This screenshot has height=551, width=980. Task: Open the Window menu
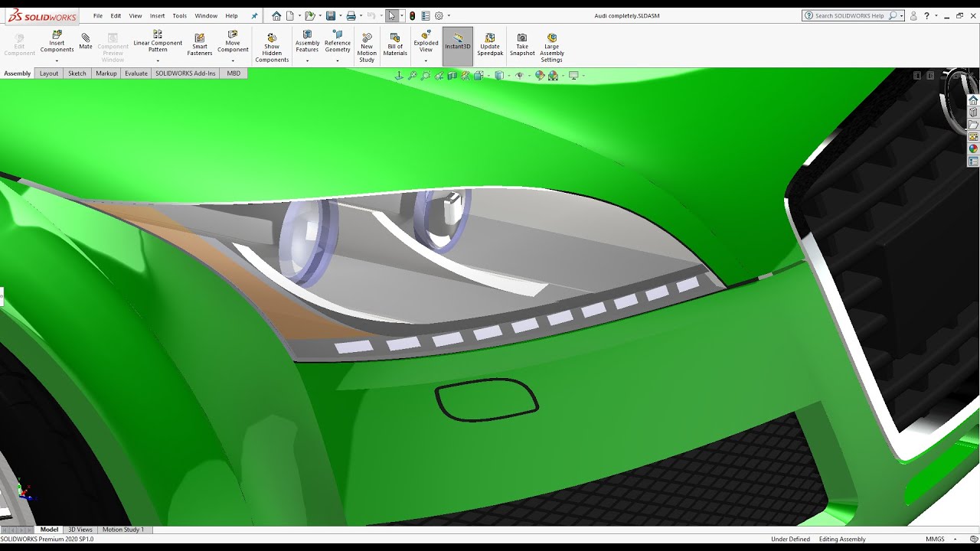tap(206, 15)
